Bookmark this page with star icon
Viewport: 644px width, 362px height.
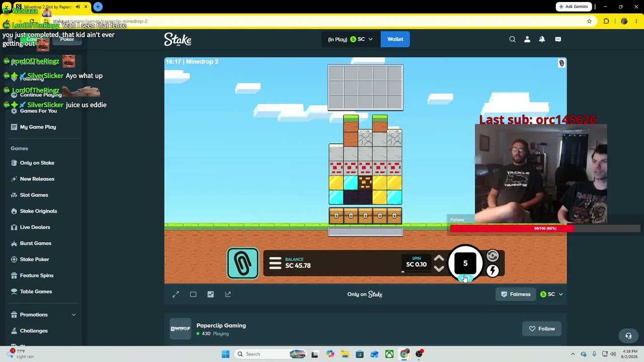pyautogui.click(x=589, y=21)
